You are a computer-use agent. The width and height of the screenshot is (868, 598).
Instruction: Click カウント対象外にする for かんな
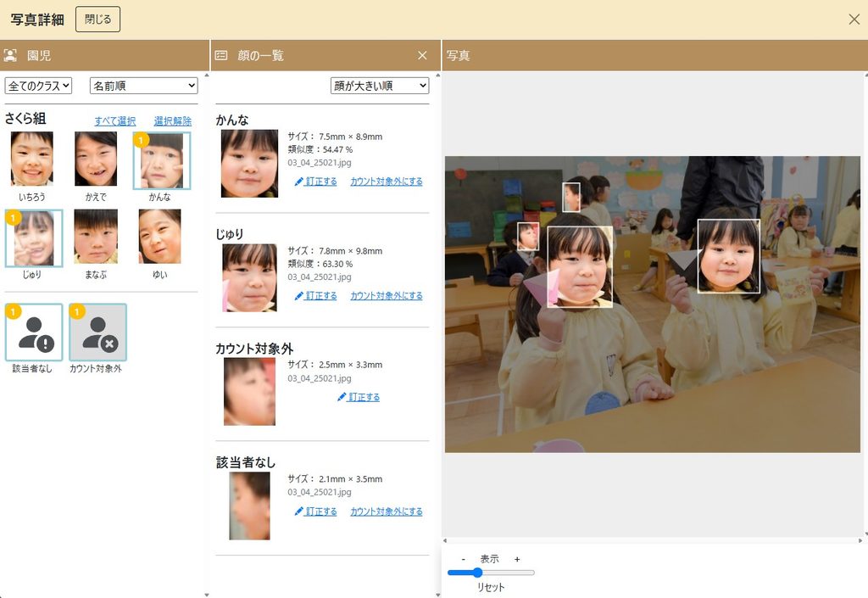pos(387,181)
